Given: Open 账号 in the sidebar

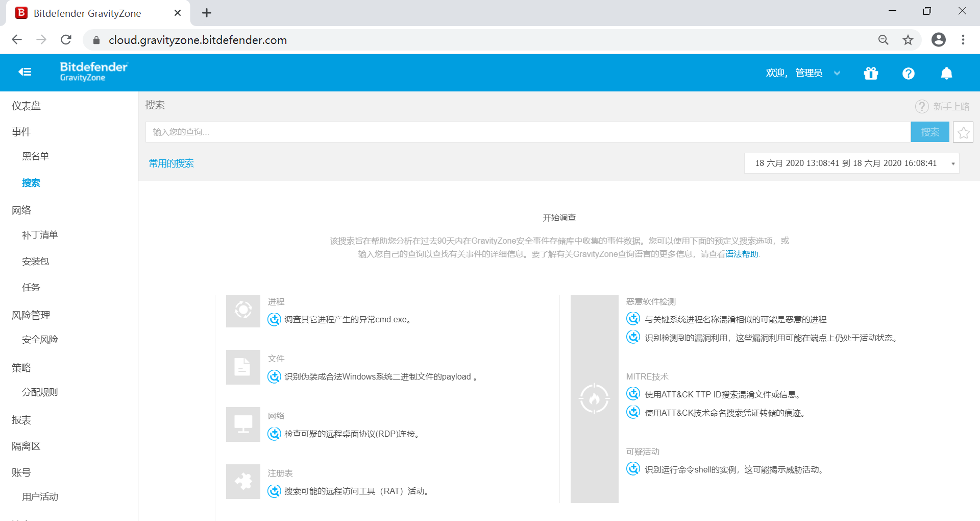Looking at the screenshot, I should click(x=21, y=472).
